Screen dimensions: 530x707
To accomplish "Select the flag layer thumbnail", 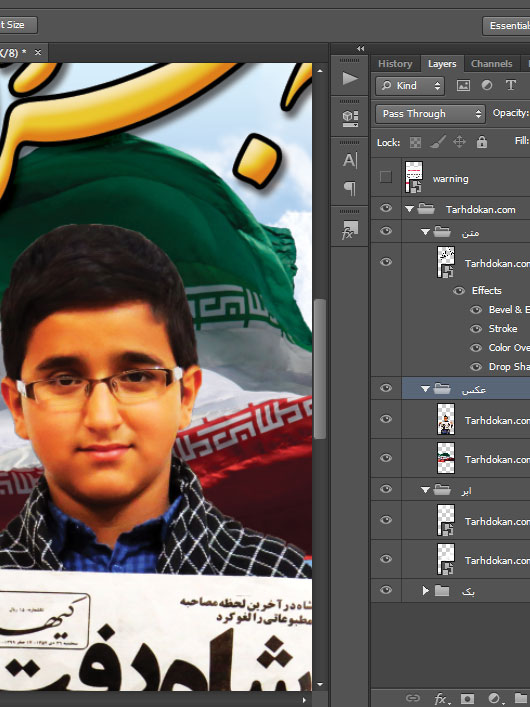I will tap(446, 458).
